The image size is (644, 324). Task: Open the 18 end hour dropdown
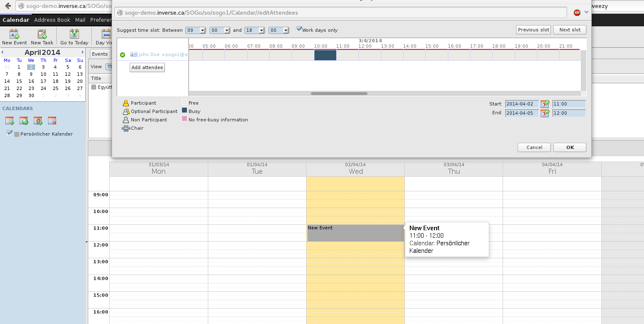255,30
